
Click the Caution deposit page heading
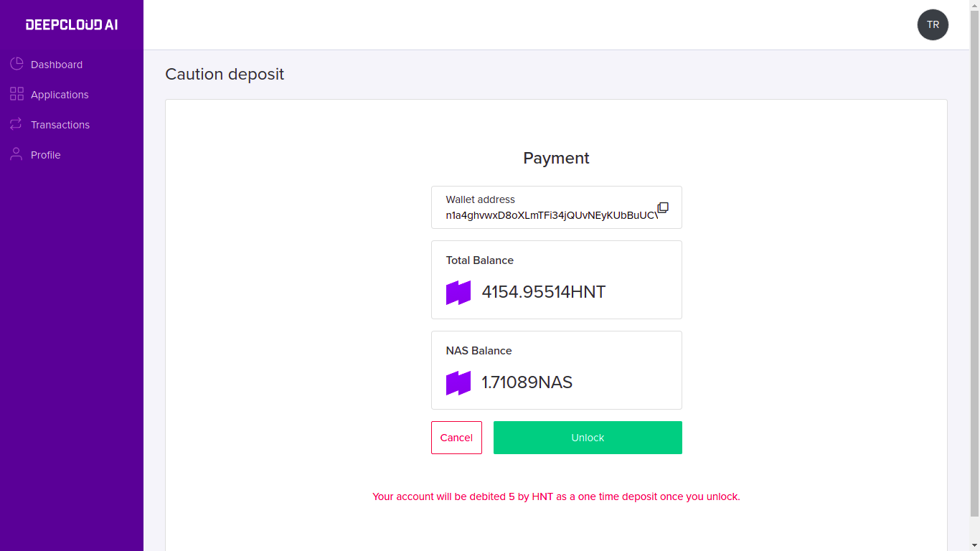(x=225, y=74)
